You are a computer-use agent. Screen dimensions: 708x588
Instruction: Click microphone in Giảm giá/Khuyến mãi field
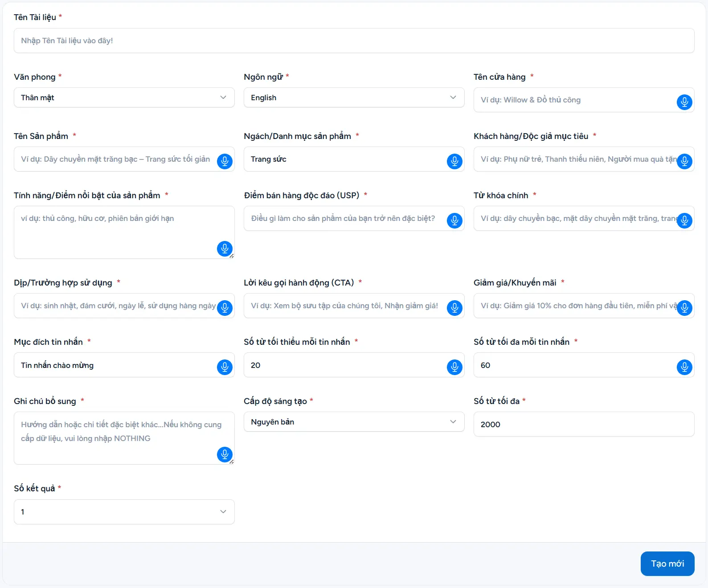coord(684,307)
